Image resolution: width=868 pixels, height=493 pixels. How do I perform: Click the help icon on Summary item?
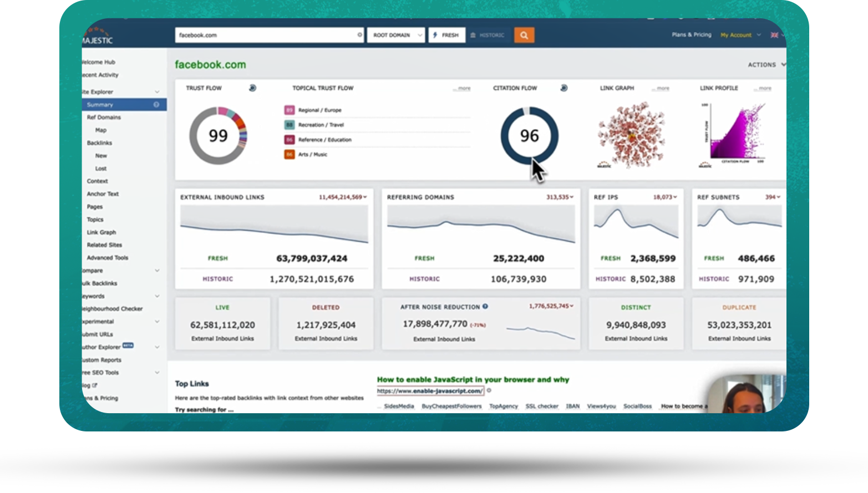point(156,105)
